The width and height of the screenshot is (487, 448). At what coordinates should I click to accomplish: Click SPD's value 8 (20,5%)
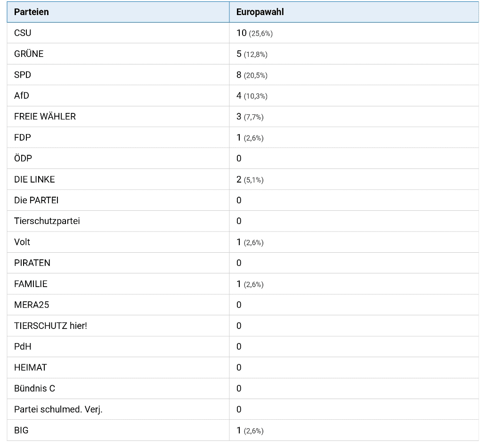252,75
